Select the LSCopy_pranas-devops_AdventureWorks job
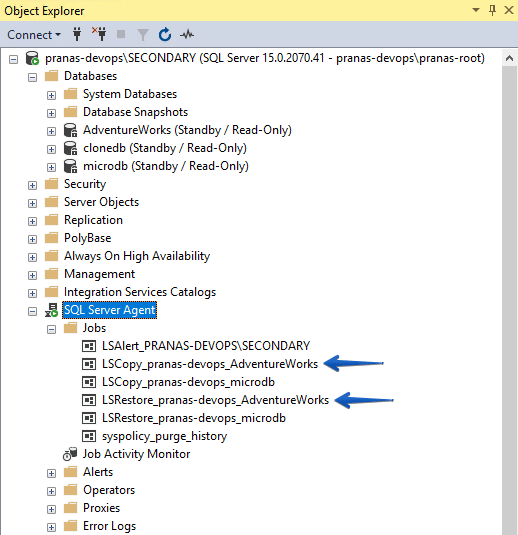 point(210,364)
